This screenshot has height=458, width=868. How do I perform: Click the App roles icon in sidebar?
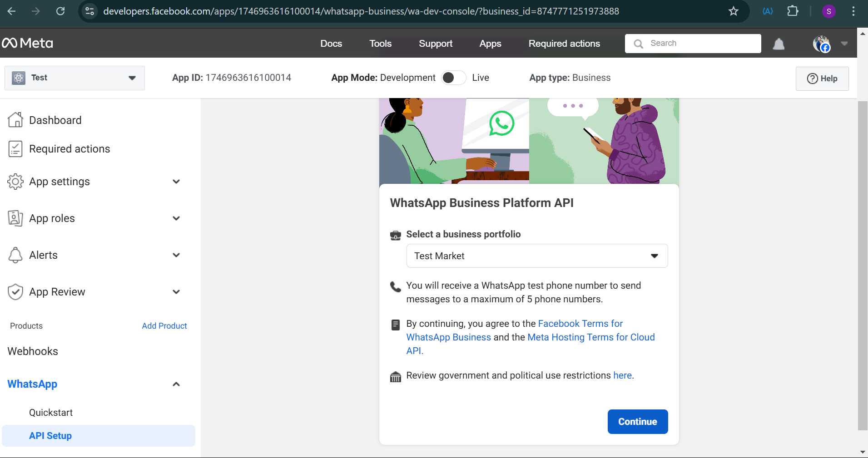click(x=16, y=218)
